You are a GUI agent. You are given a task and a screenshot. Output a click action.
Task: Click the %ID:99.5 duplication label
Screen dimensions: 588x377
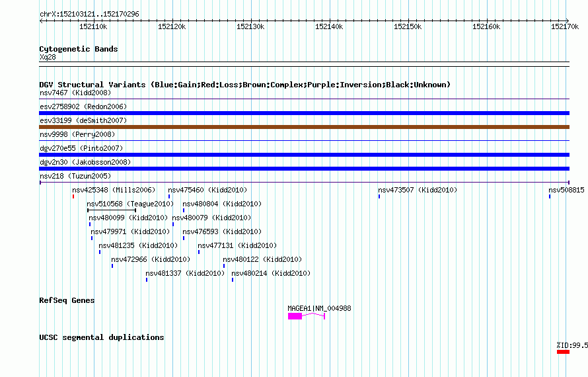pos(572,345)
